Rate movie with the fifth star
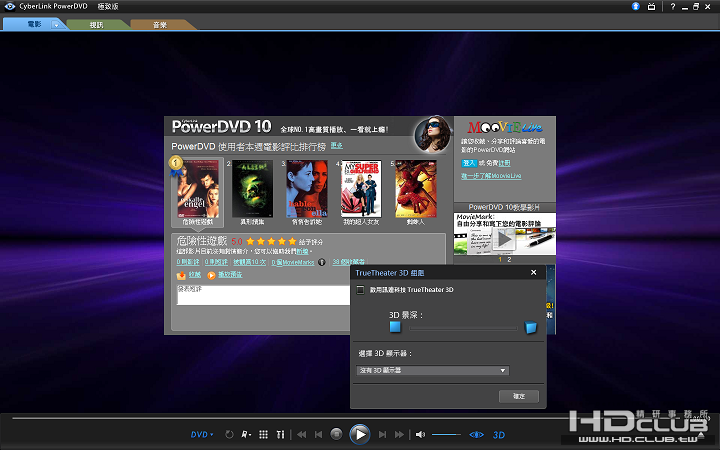 click(292, 241)
